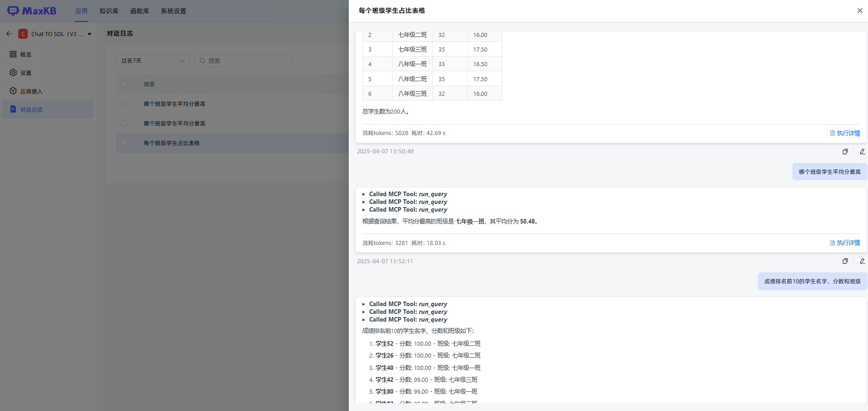Close the 每个班级学生占比表格 drawer
The height and width of the screenshot is (411, 868).
860,10
